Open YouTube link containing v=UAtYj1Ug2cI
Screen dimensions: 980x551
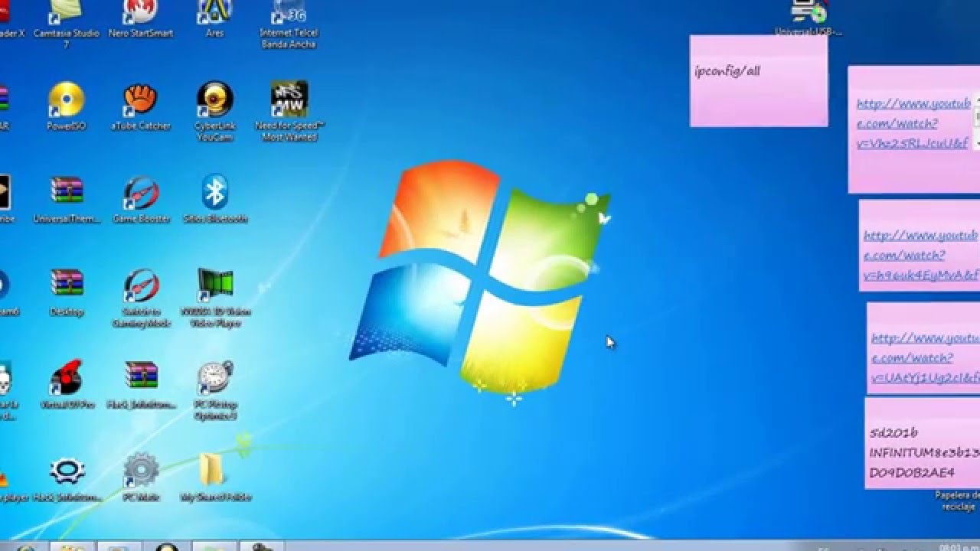[x=926, y=358]
